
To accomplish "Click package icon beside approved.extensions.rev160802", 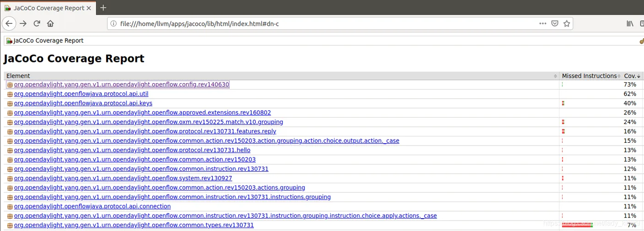I will point(10,113).
